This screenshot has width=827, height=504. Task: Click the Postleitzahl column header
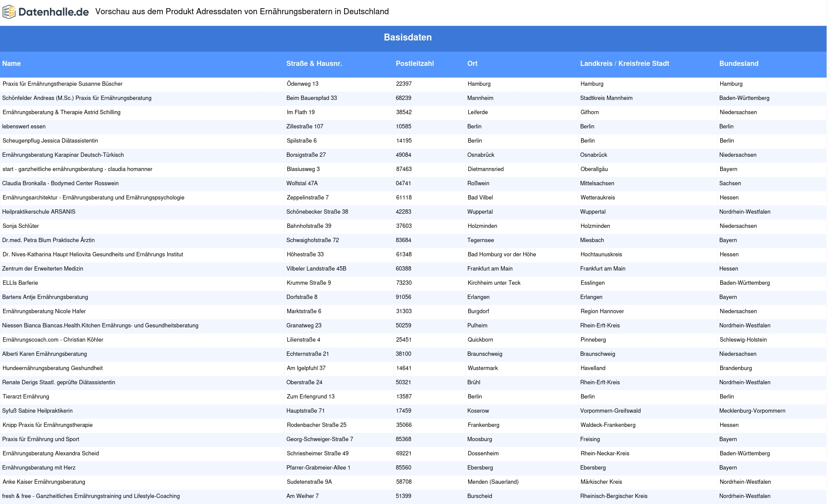pos(414,64)
